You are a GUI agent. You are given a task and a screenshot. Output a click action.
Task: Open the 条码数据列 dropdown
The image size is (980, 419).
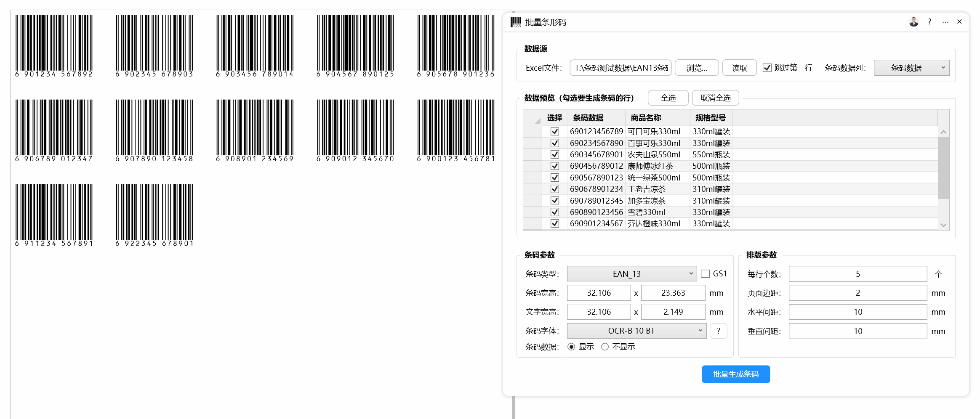911,68
